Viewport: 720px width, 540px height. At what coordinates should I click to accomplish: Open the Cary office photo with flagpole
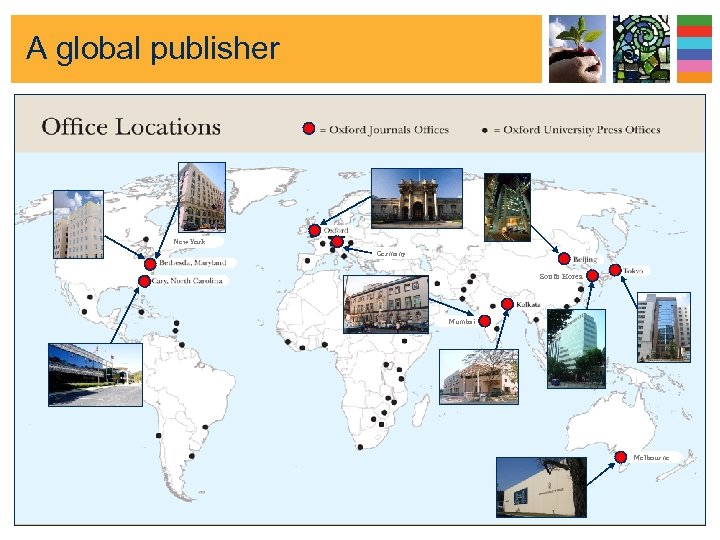pyautogui.click(x=96, y=375)
